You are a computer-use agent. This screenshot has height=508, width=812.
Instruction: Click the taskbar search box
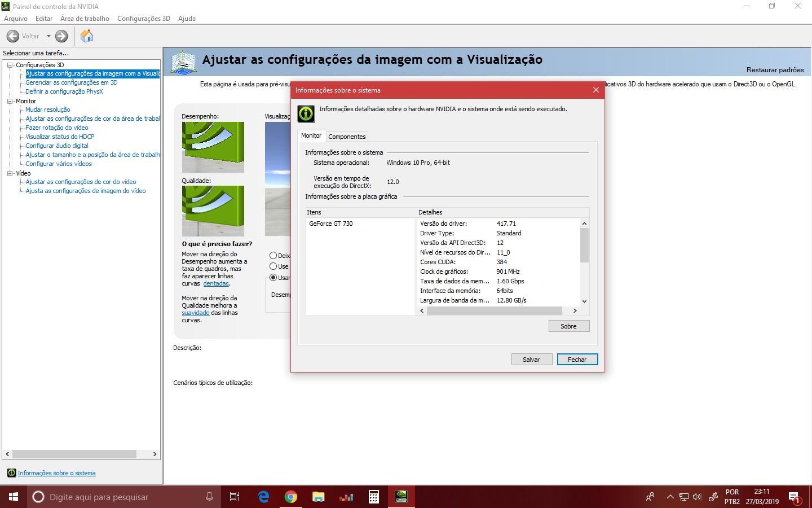[x=124, y=497]
